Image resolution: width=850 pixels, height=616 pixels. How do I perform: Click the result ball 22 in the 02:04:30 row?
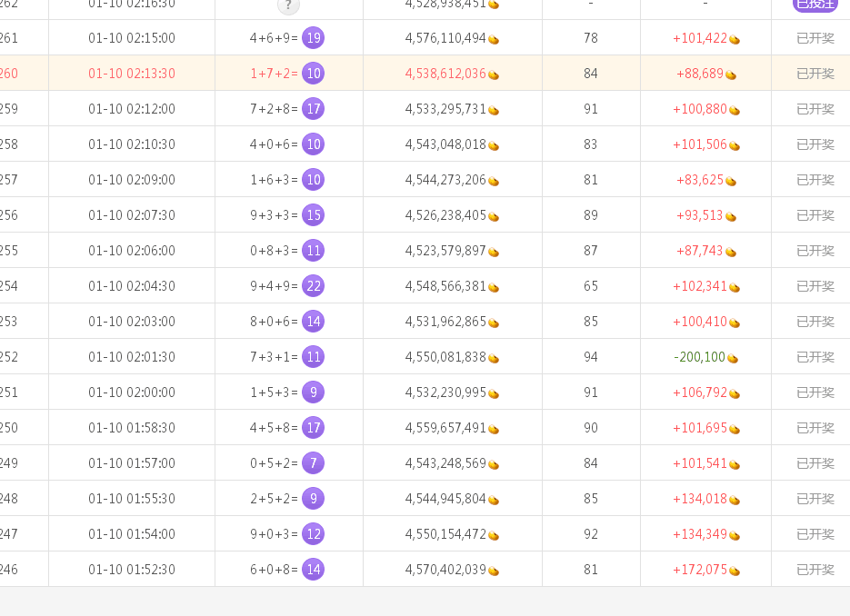314,285
